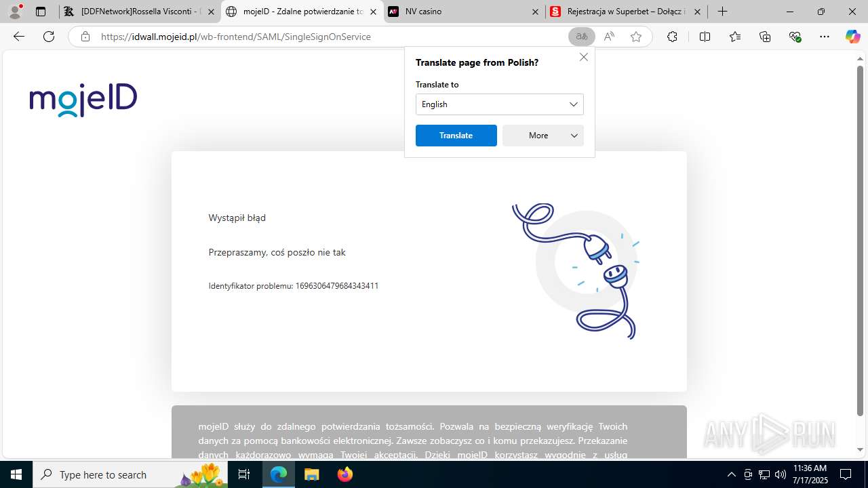Image resolution: width=868 pixels, height=488 pixels.
Task: Close the mojeID tab
Action: (373, 12)
